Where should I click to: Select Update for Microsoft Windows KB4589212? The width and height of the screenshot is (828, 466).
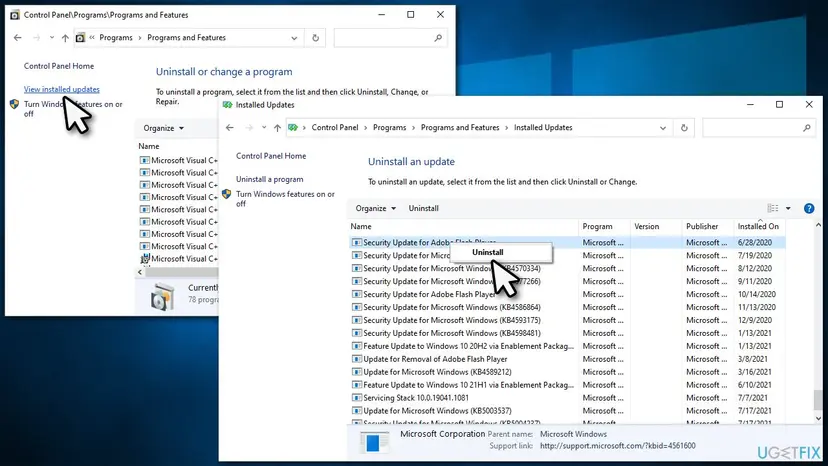567,372
